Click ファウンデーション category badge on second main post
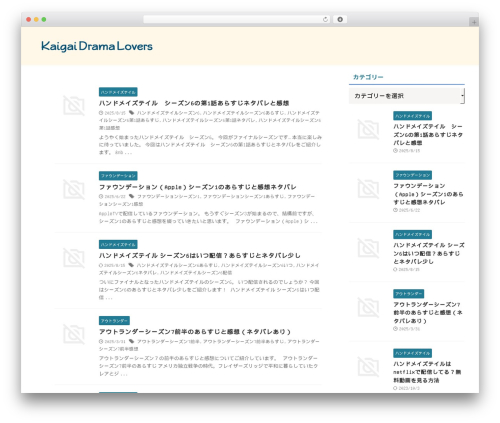 (118, 176)
